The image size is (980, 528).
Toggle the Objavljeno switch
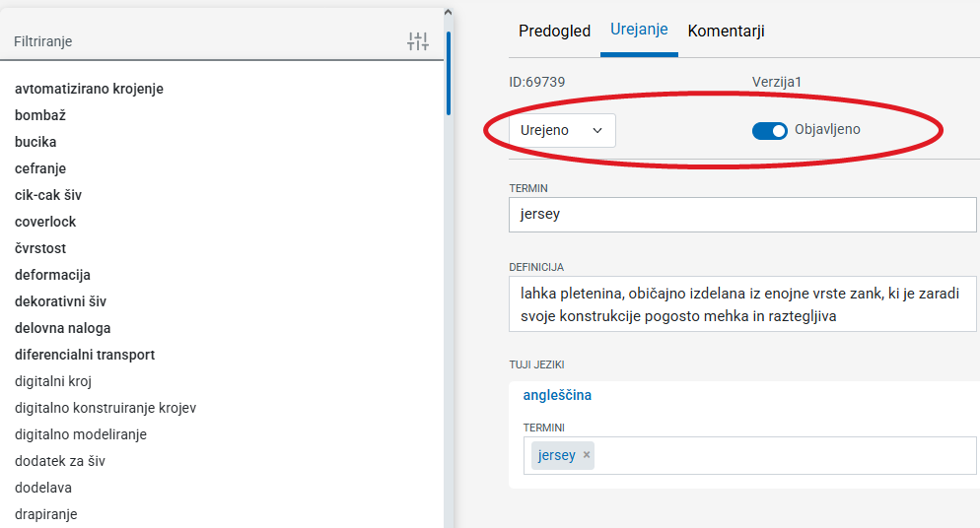pos(769,130)
